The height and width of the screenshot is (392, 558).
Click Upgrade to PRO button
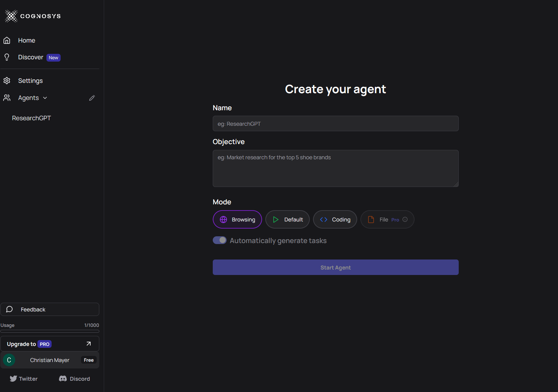coord(50,344)
